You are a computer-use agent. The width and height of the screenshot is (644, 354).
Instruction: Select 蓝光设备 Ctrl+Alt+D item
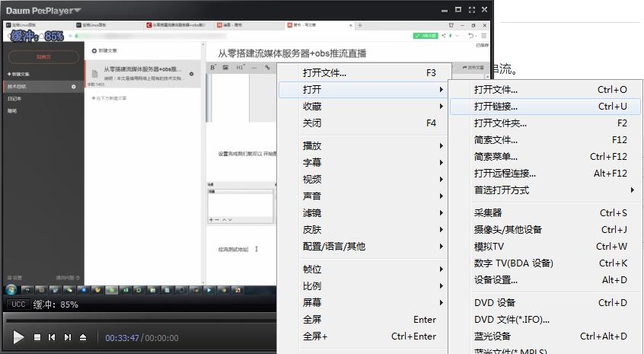pos(545,336)
